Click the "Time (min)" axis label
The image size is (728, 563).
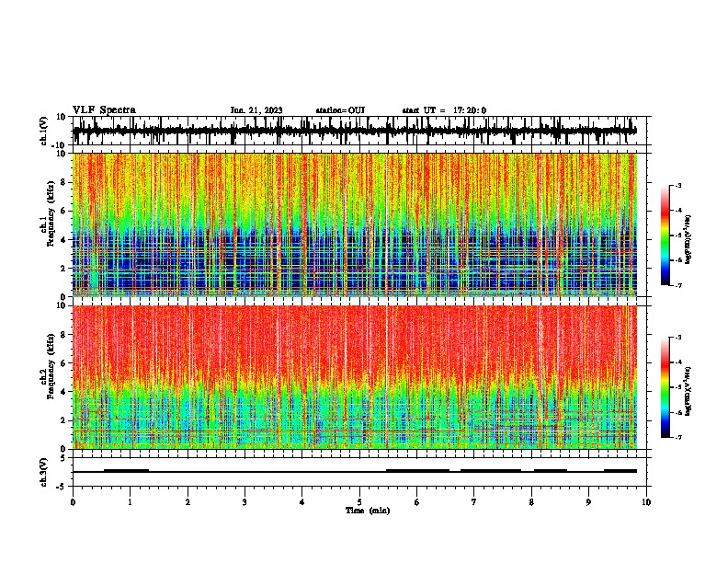pos(368,511)
